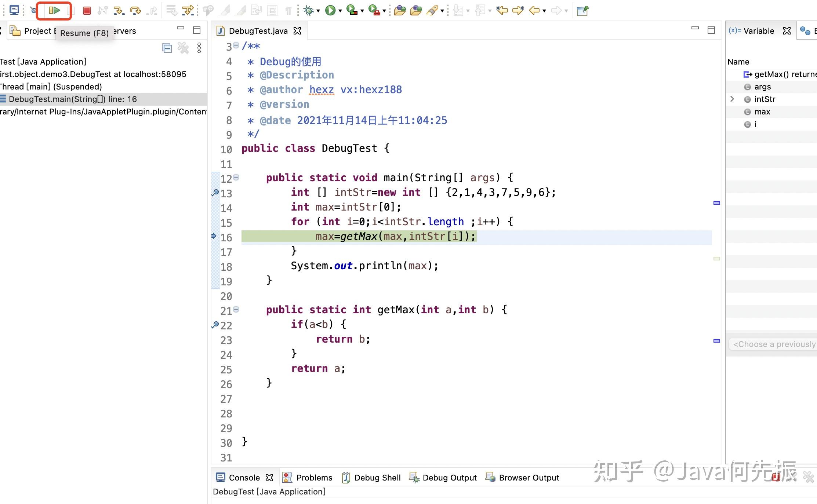The width and height of the screenshot is (817, 504).
Task: Click the Pin Editor icon
Action: (582, 11)
